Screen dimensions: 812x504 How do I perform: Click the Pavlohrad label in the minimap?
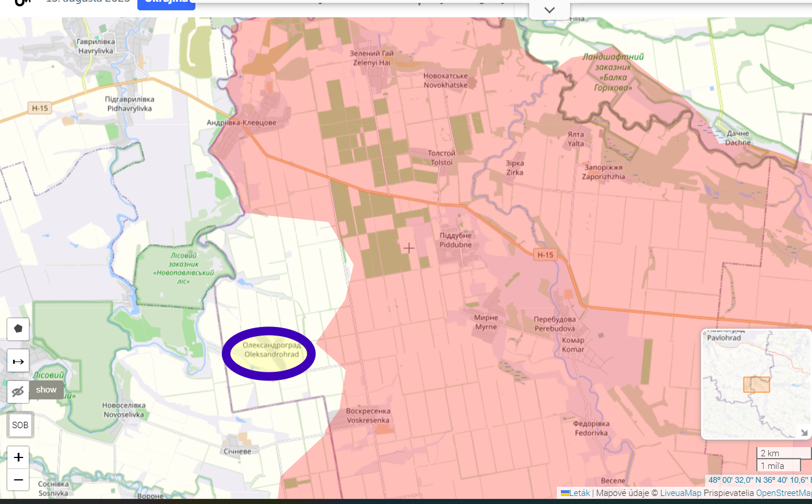[x=724, y=338]
